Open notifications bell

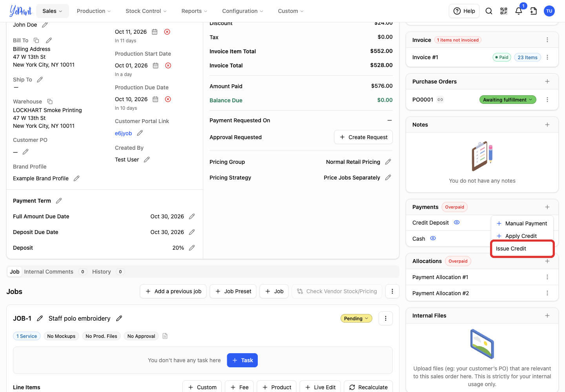click(519, 11)
